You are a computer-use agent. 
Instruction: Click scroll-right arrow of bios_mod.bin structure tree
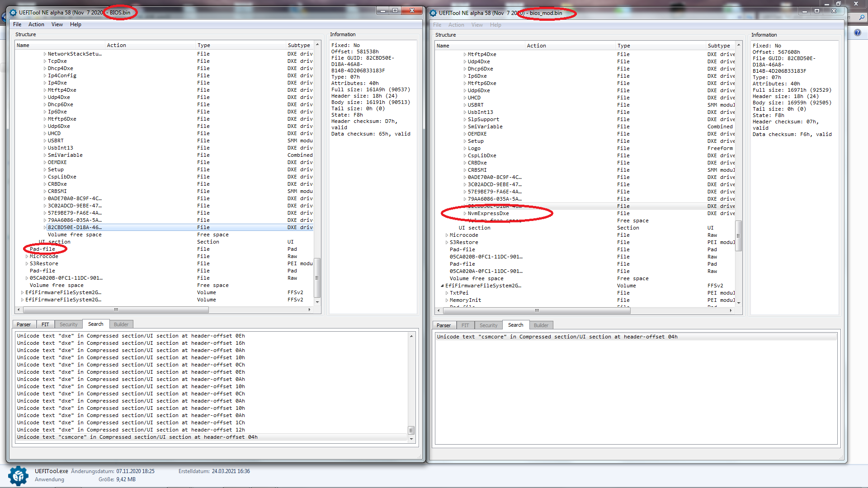pyautogui.click(x=731, y=310)
